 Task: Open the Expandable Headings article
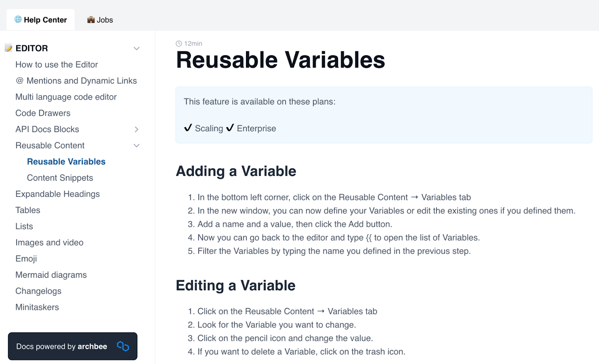(57, 194)
